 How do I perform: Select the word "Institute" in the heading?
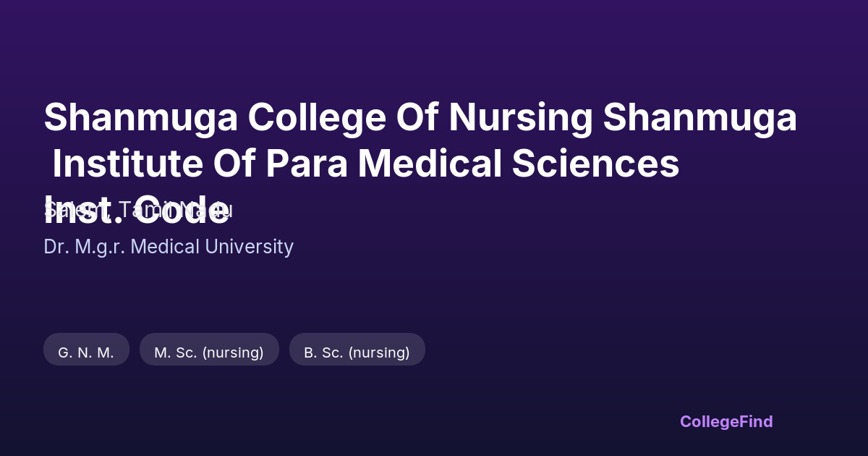(x=127, y=164)
